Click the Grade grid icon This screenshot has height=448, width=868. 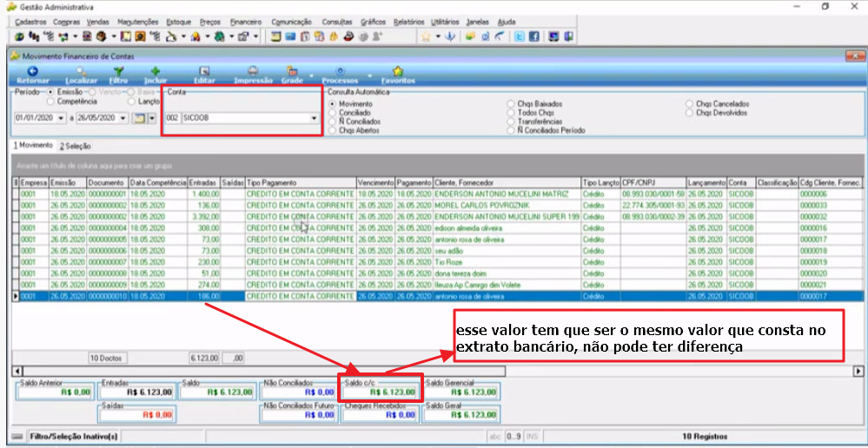click(x=292, y=71)
